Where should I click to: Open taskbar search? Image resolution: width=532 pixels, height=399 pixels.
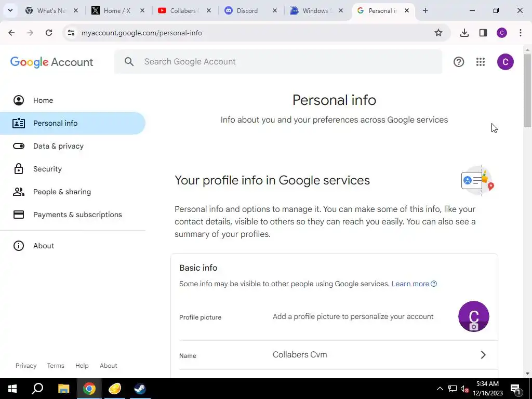[x=37, y=389]
